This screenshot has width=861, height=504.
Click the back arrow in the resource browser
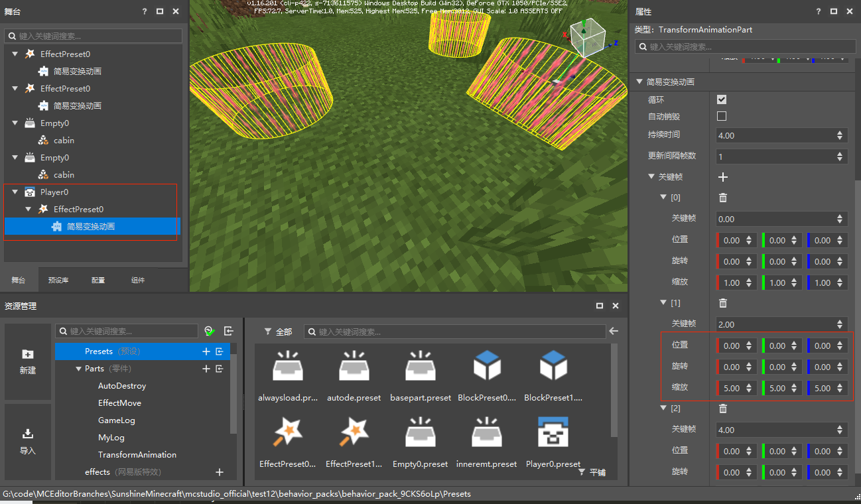(x=614, y=331)
